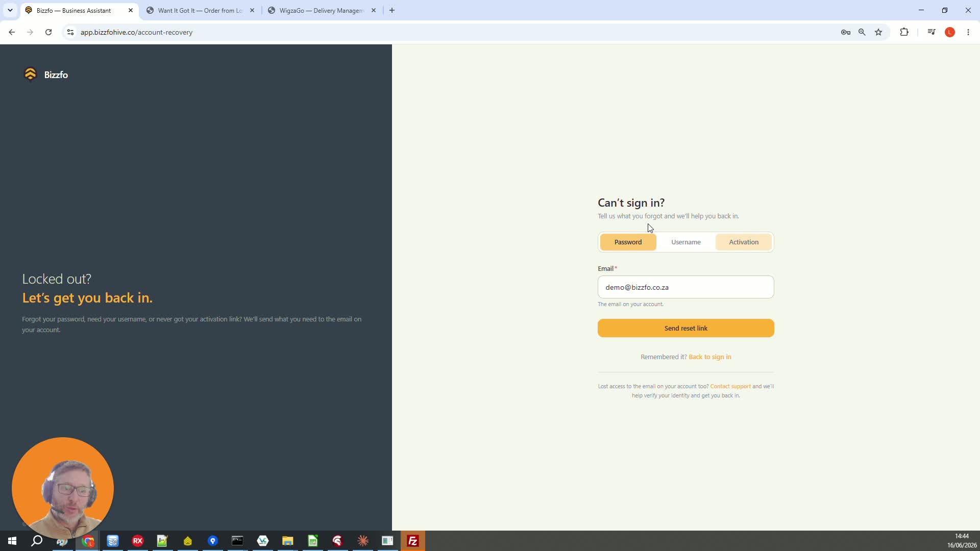Switch to the Want It Got It tab
The image size is (980, 551).
tap(200, 10)
